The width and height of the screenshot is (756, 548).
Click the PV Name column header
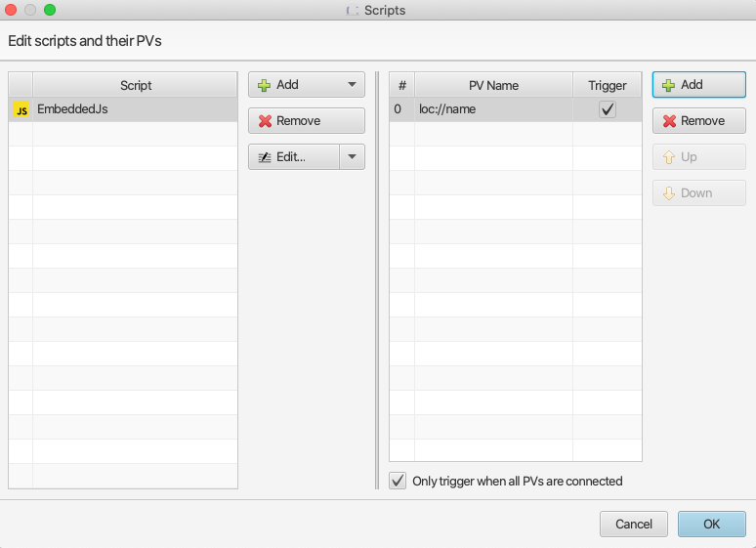pos(493,85)
